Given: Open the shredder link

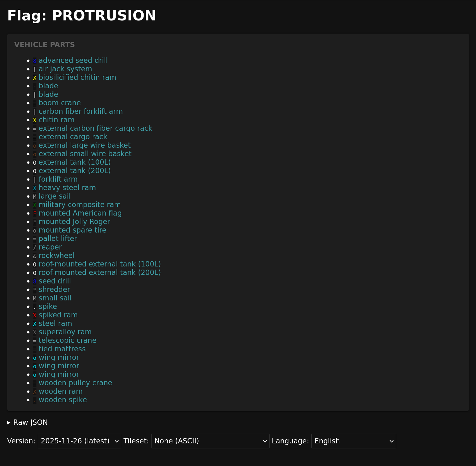Looking at the screenshot, I should click(x=54, y=289).
